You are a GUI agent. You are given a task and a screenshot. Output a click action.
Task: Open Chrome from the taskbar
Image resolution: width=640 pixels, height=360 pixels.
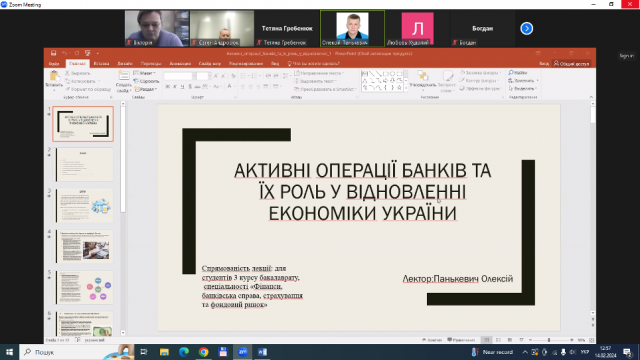[x=203, y=352]
